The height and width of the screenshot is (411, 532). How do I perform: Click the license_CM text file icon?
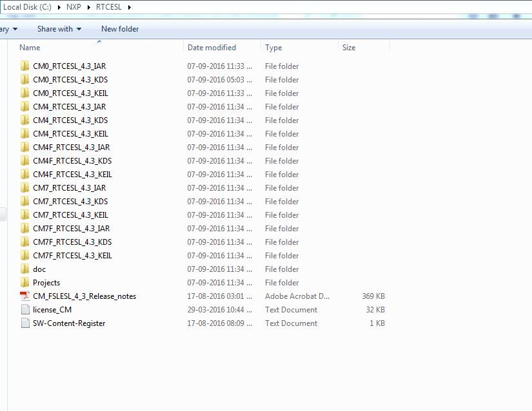point(25,310)
